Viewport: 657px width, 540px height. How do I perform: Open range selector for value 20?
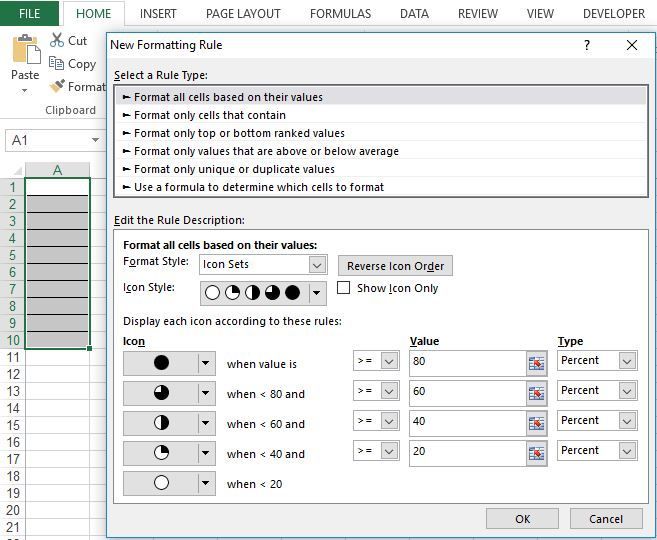click(x=536, y=454)
